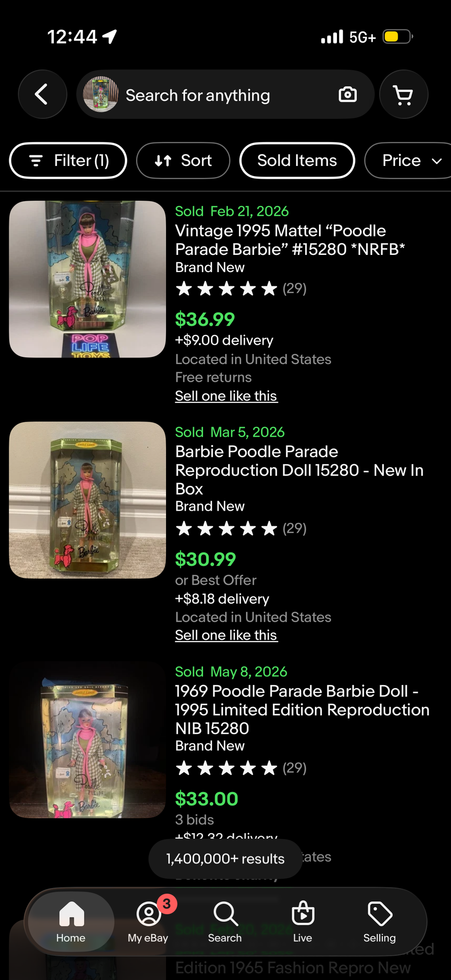Open the third Barbie doll photo thumbnail
The height and width of the screenshot is (980, 451).
pyautogui.click(x=88, y=740)
